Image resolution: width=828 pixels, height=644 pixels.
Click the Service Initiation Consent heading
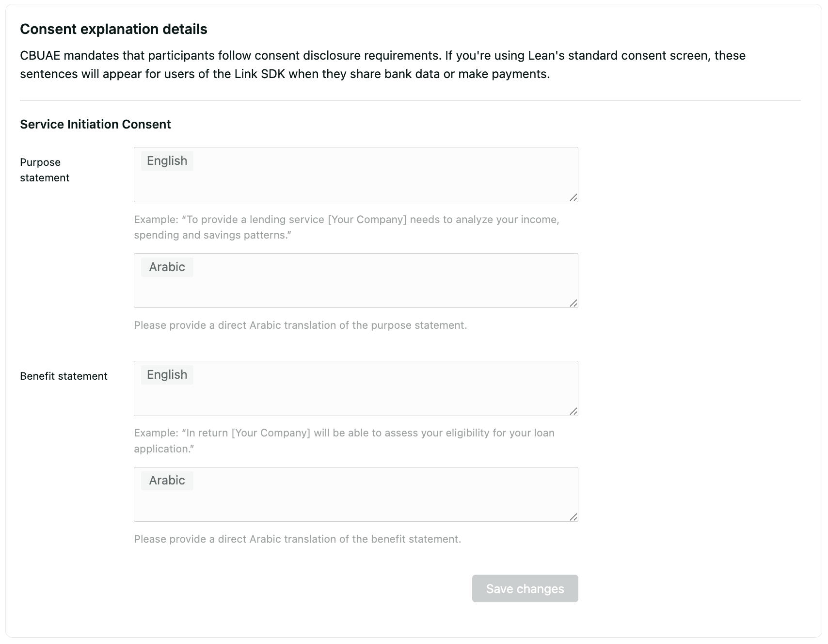pos(95,124)
